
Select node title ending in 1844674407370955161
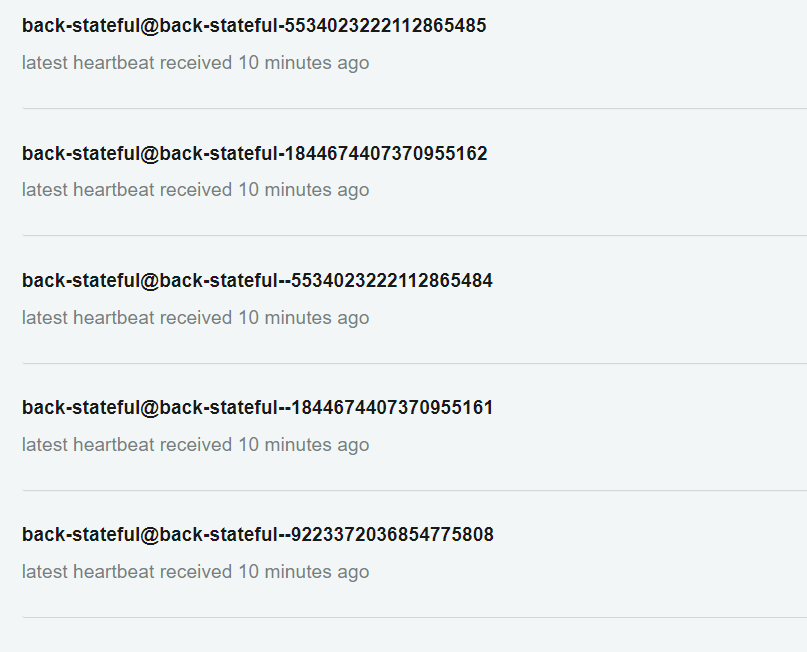tap(257, 408)
